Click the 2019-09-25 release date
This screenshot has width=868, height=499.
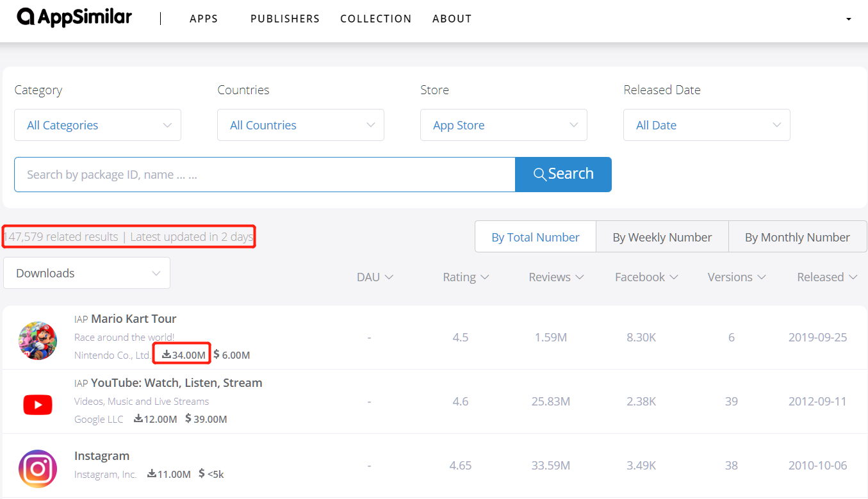pyautogui.click(x=817, y=337)
